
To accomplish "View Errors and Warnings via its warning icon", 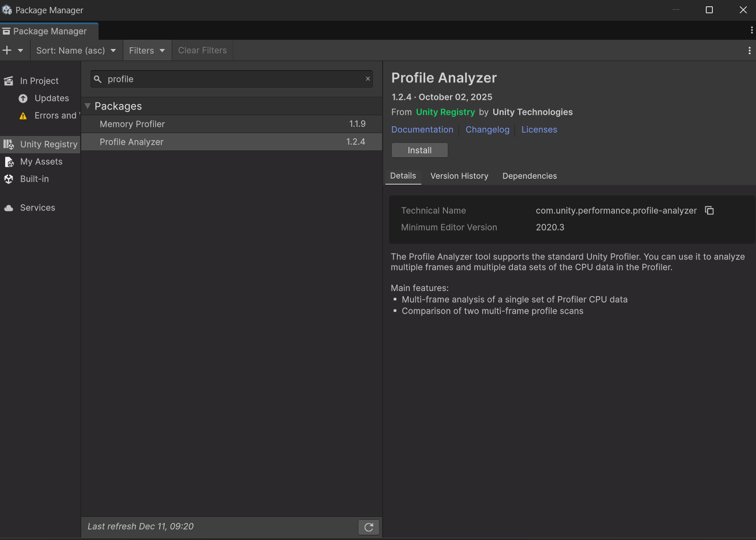I will click(23, 115).
